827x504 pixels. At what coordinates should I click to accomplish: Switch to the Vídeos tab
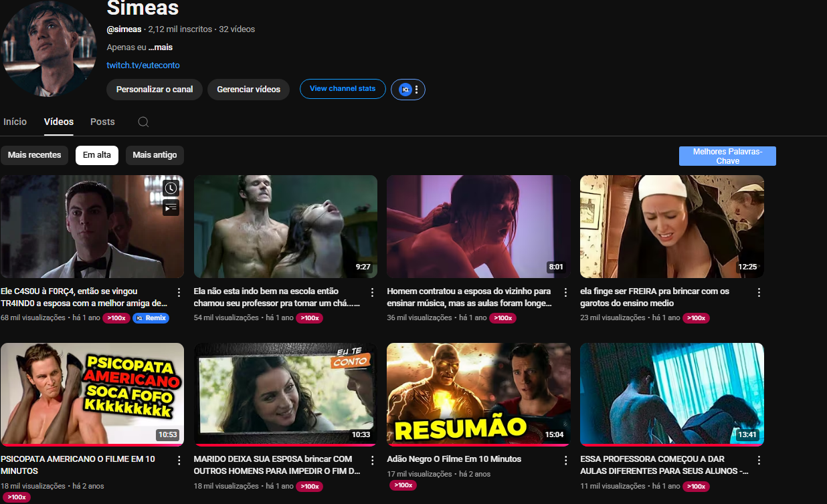click(x=59, y=122)
